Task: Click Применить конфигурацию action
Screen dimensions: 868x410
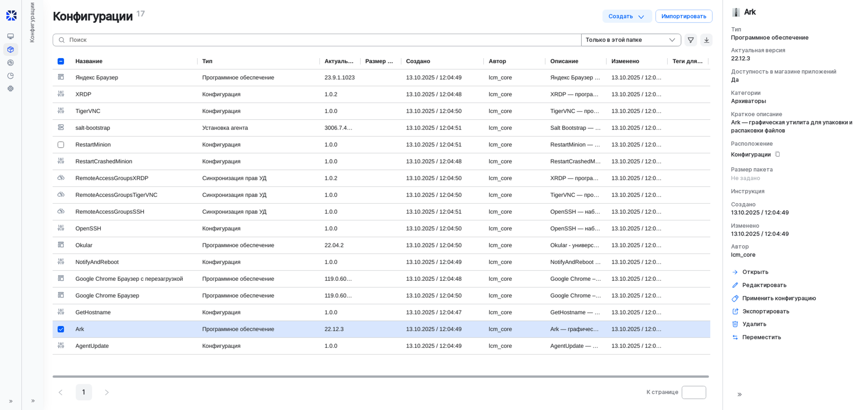Action: point(778,298)
